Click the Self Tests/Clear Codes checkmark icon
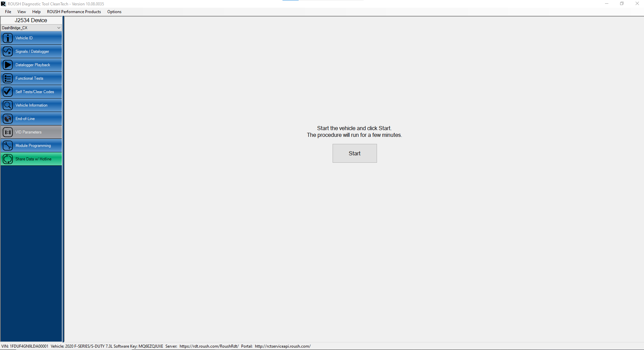This screenshot has width=644, height=350. click(8, 91)
